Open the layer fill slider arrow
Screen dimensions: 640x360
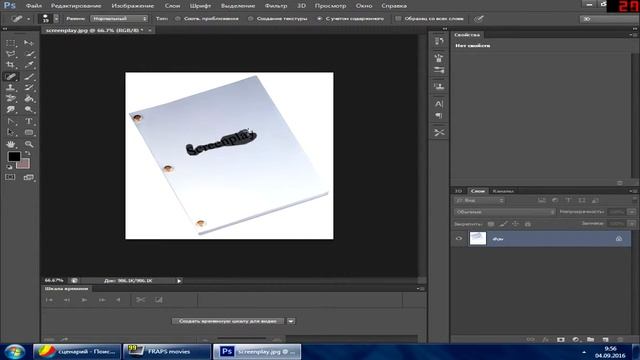pos(632,224)
